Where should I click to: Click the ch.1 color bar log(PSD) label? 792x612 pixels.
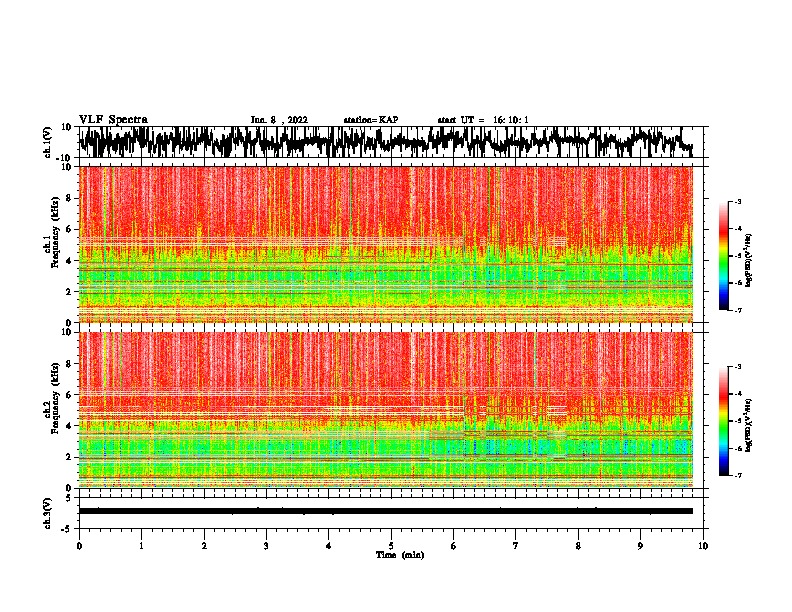pyautogui.click(x=748, y=260)
